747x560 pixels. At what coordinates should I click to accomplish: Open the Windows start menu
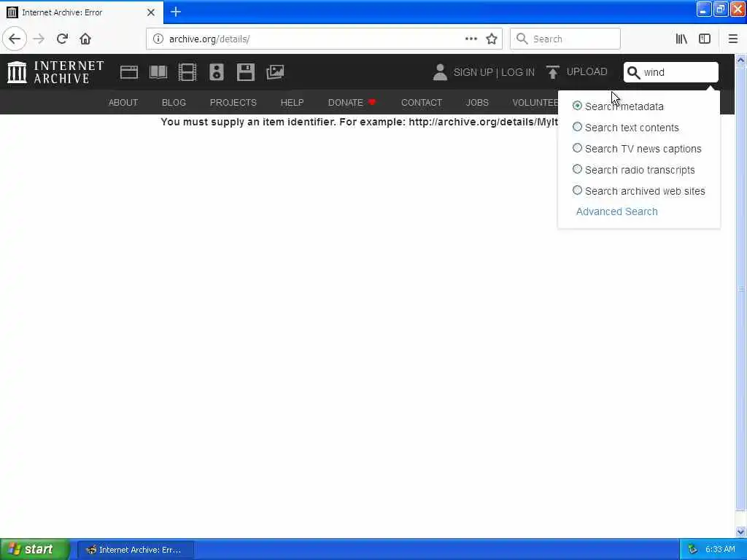tap(35, 550)
